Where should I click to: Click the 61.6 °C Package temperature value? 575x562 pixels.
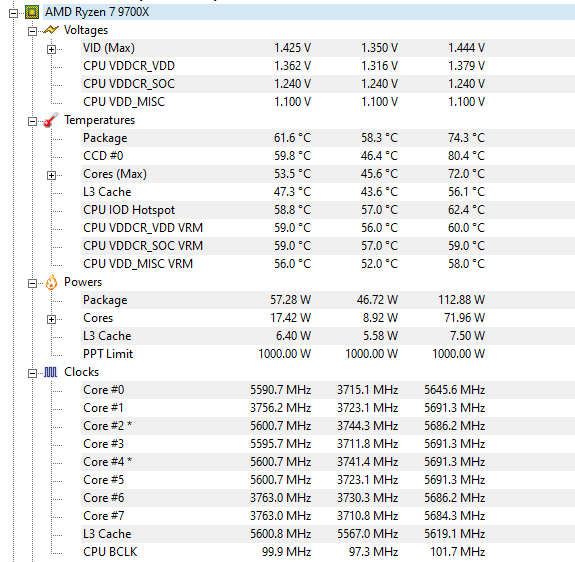292,138
